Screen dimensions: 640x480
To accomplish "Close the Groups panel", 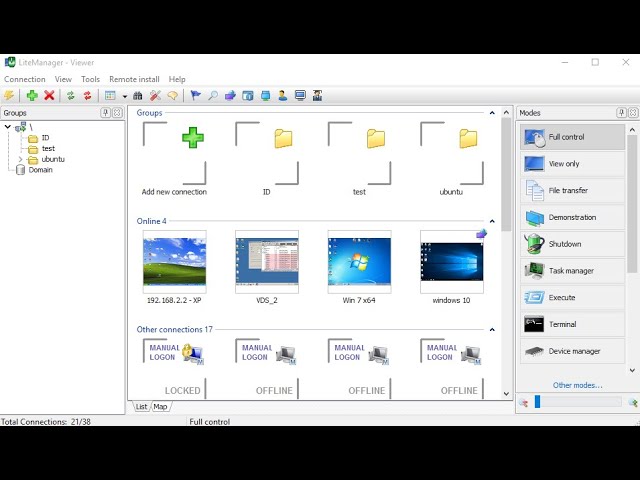I will [x=117, y=113].
